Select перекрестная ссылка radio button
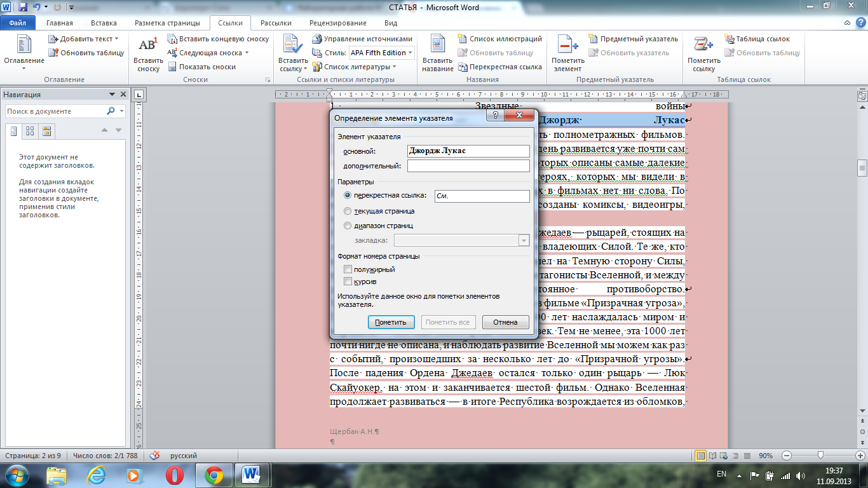The image size is (868, 488). (347, 196)
